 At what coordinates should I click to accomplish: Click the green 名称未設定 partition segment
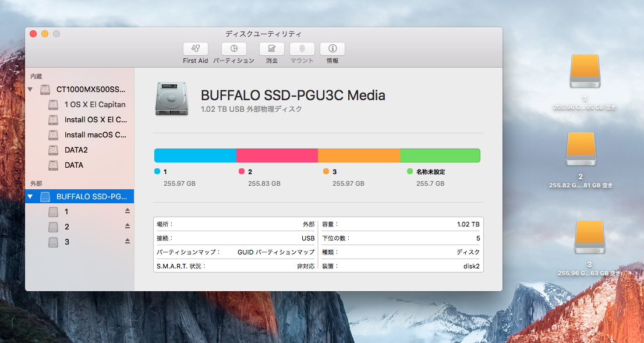pos(440,155)
